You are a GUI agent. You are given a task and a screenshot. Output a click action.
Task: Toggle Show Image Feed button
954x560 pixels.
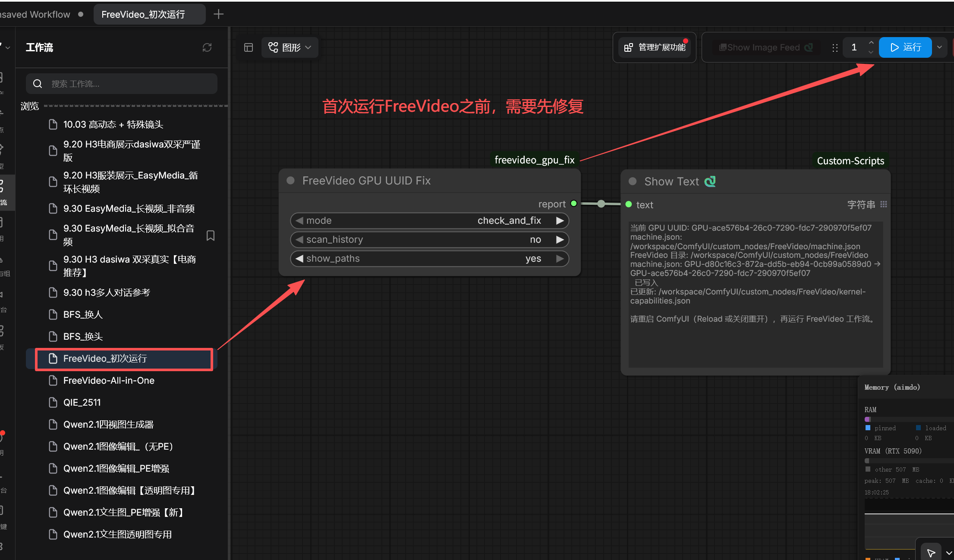click(766, 47)
